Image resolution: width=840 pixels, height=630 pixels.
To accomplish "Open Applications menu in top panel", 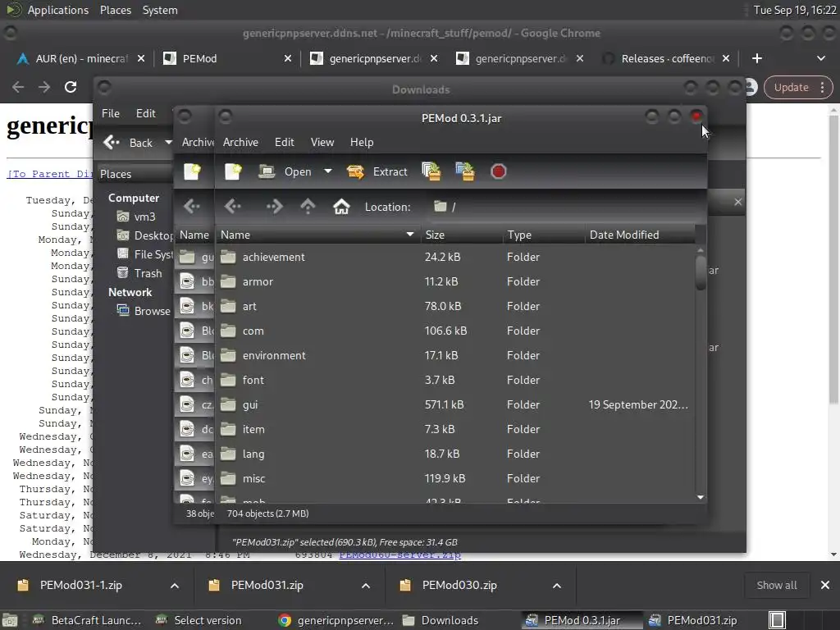I will tap(58, 10).
